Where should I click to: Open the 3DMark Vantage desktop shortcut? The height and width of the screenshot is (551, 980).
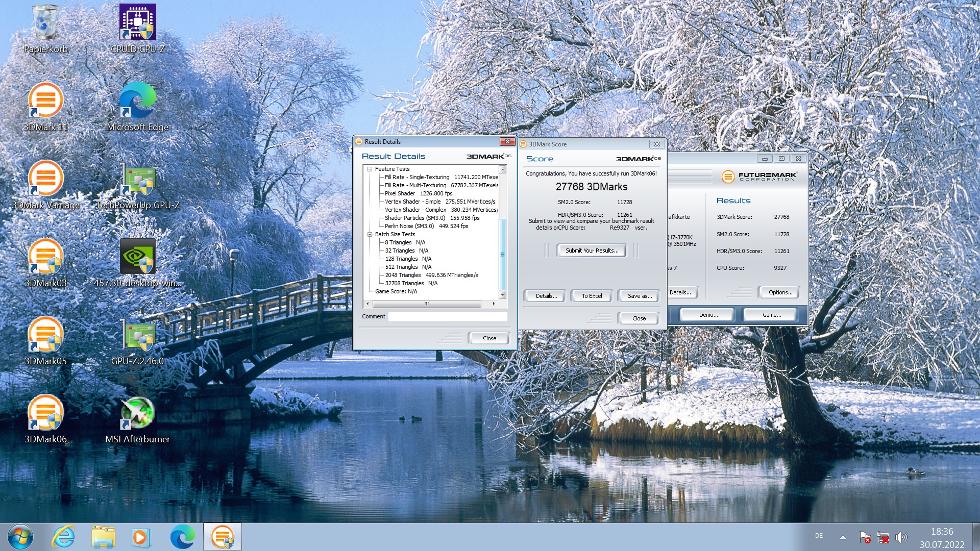(45, 180)
